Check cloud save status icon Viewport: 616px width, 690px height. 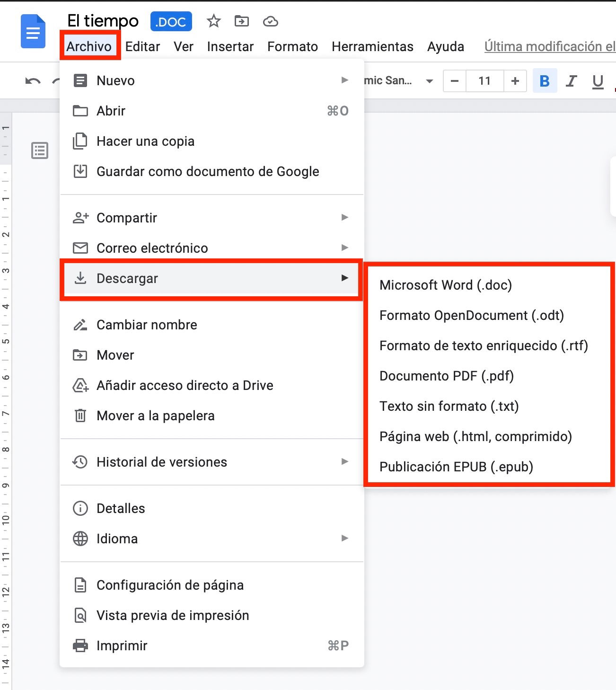click(270, 21)
